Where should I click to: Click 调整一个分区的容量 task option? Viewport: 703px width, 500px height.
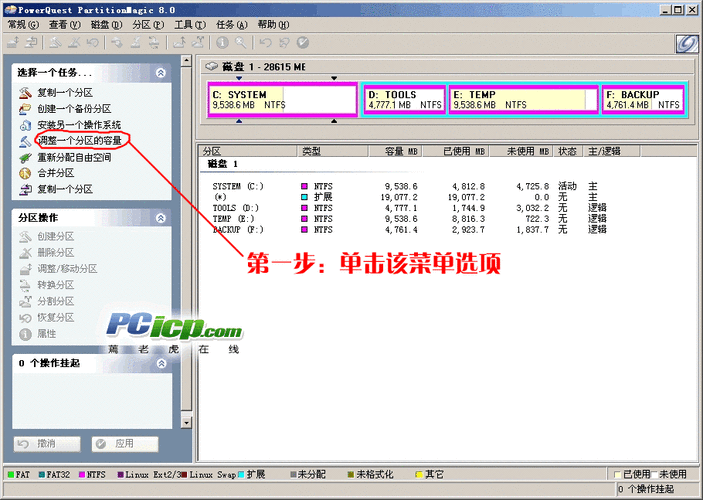pyautogui.click(x=79, y=141)
